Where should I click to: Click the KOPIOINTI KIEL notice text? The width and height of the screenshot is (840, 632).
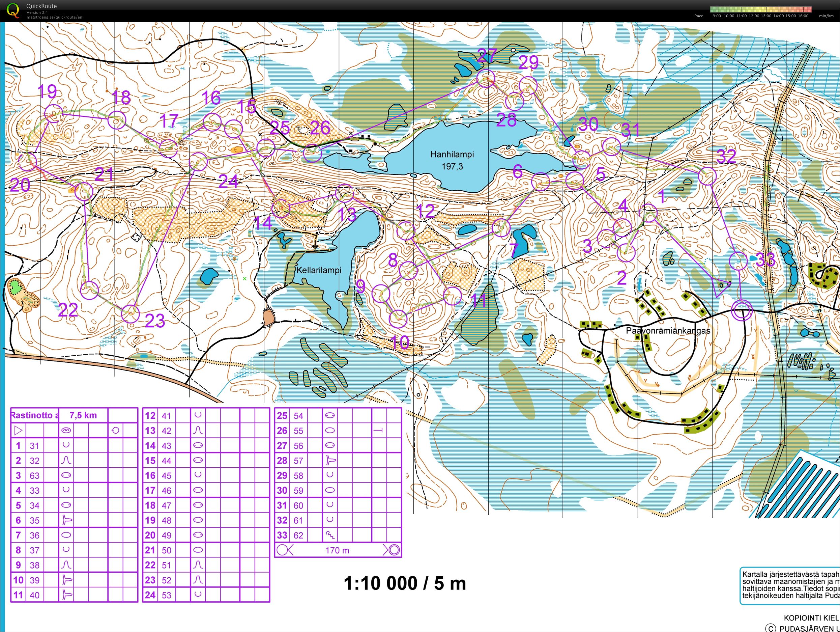coord(812,618)
